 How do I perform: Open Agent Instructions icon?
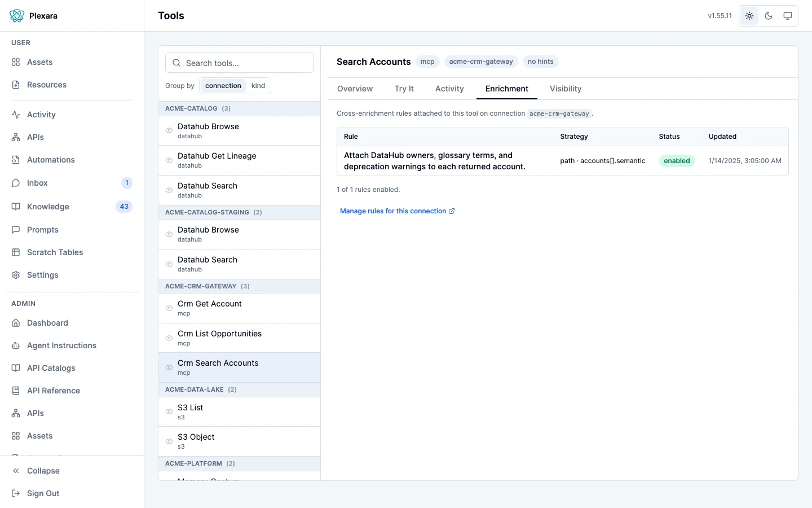[x=16, y=345]
